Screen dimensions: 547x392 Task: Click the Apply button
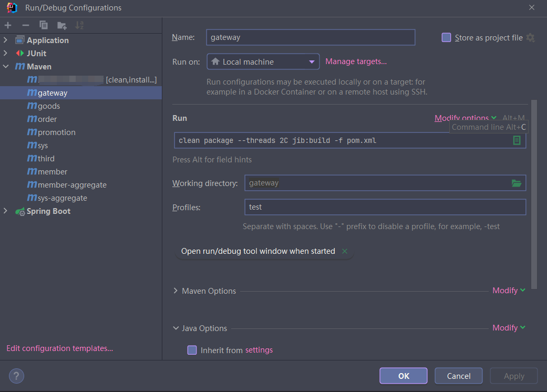pyautogui.click(x=513, y=376)
